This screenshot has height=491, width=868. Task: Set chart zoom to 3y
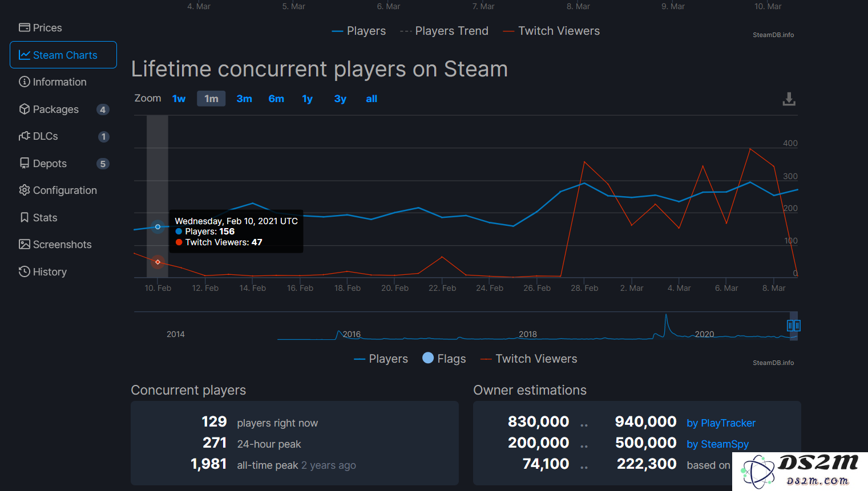340,99
